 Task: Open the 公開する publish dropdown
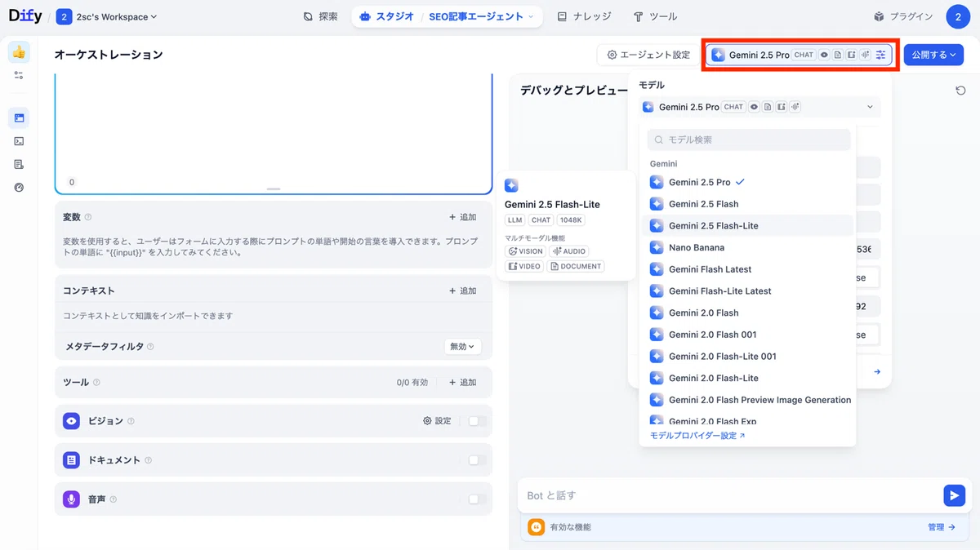click(x=933, y=55)
